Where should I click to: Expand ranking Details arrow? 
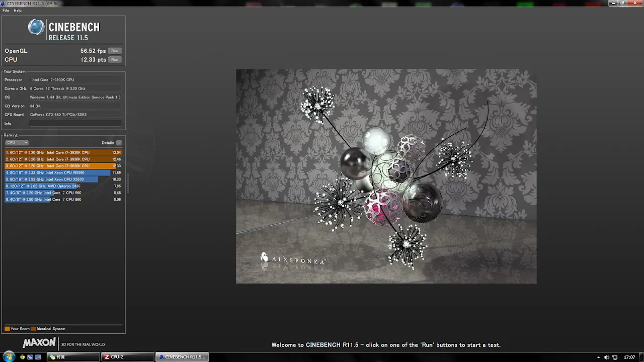click(x=119, y=143)
